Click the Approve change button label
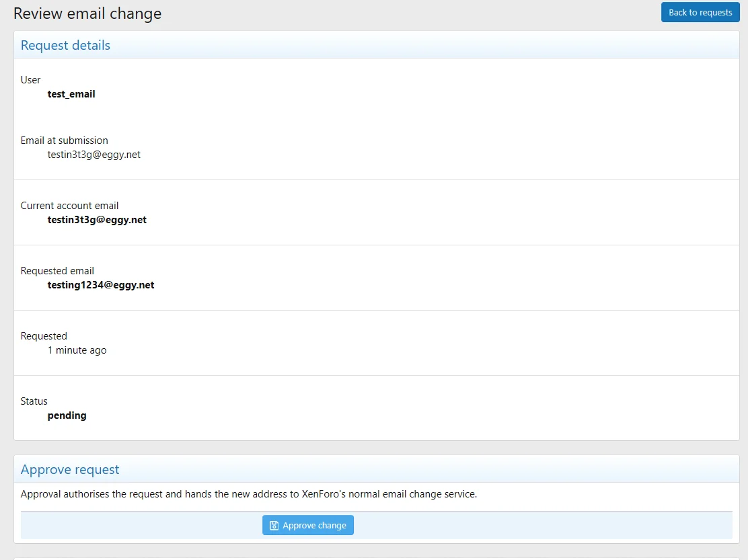748x560 pixels. pyautogui.click(x=314, y=525)
